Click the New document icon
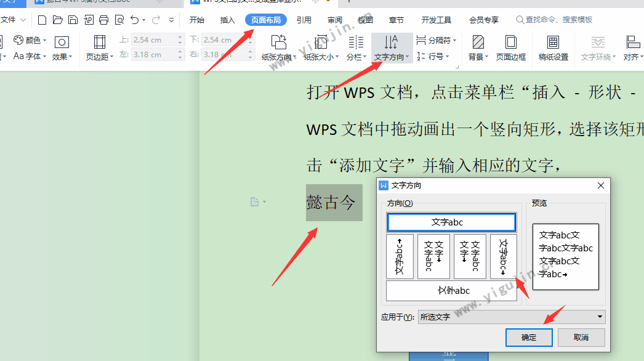Image resolution: width=644 pixels, height=361 pixels. coord(42,20)
